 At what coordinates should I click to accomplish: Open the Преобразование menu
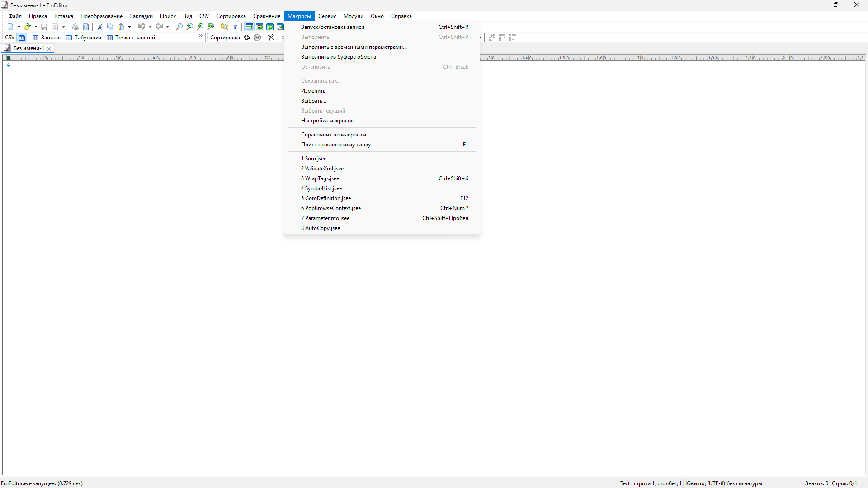click(101, 16)
